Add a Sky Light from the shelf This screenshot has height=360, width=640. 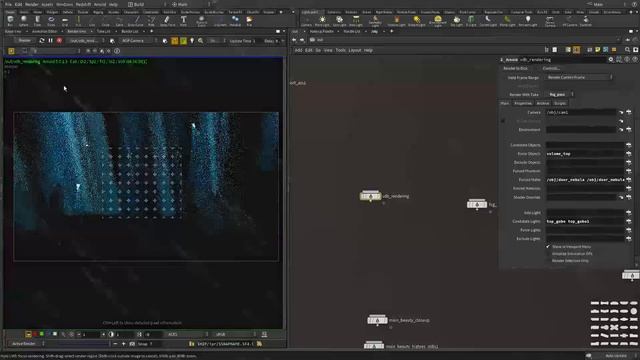[x=456, y=21]
